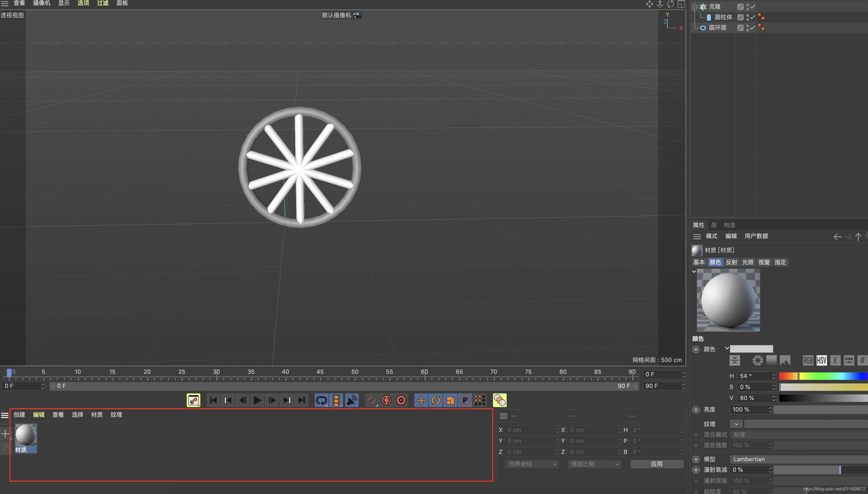Viewport: 868px width, 494px height.
Task: Click the play forward button
Action: coord(257,400)
